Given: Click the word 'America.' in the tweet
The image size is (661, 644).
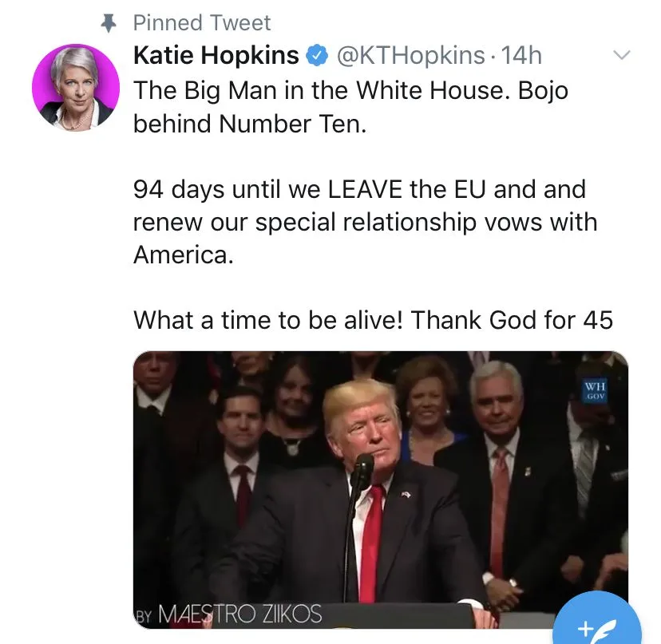Looking at the screenshot, I should (x=184, y=255).
